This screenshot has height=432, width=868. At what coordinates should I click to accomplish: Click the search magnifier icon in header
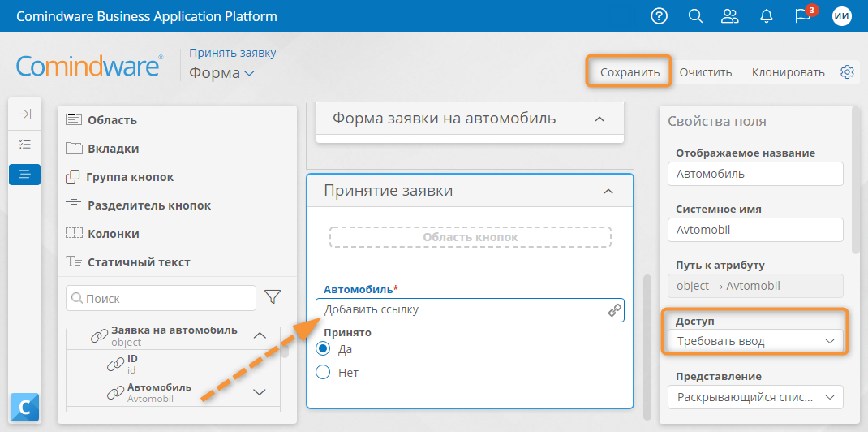695,16
